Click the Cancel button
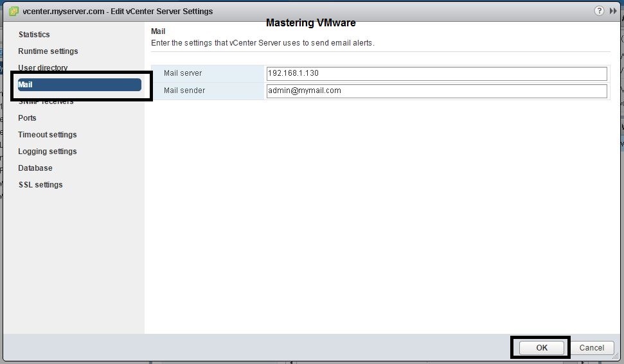 (591, 348)
